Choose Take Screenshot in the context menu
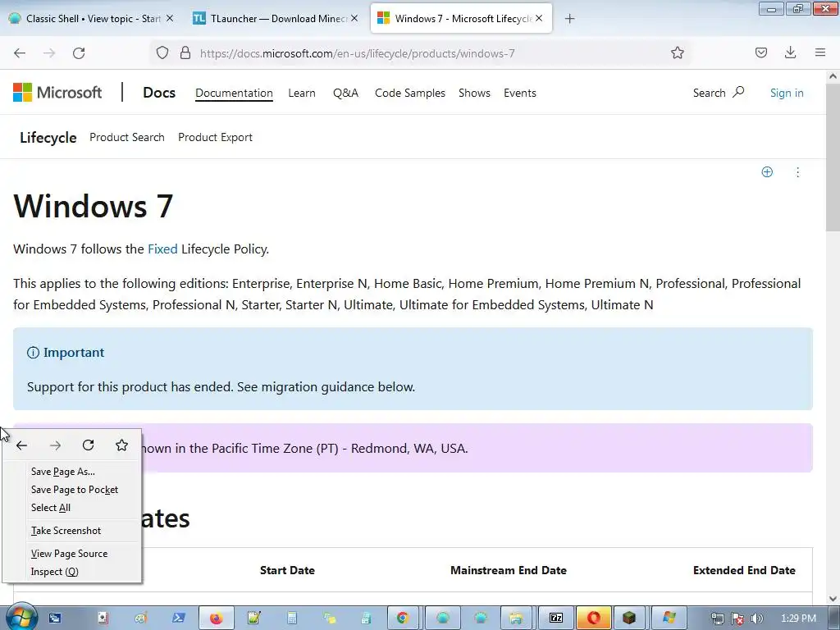Screen dimensions: 840x630 pos(66,531)
